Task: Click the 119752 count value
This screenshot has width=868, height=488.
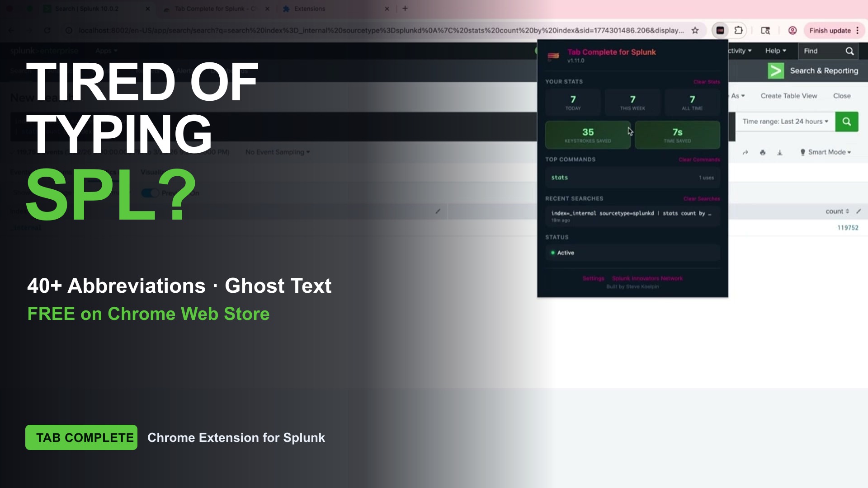Action: pyautogui.click(x=848, y=228)
